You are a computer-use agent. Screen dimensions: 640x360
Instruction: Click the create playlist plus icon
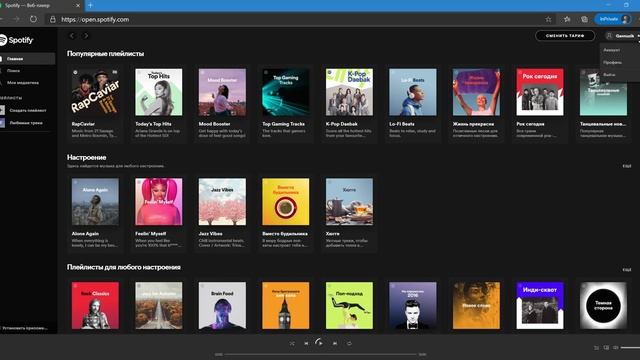click(2, 110)
